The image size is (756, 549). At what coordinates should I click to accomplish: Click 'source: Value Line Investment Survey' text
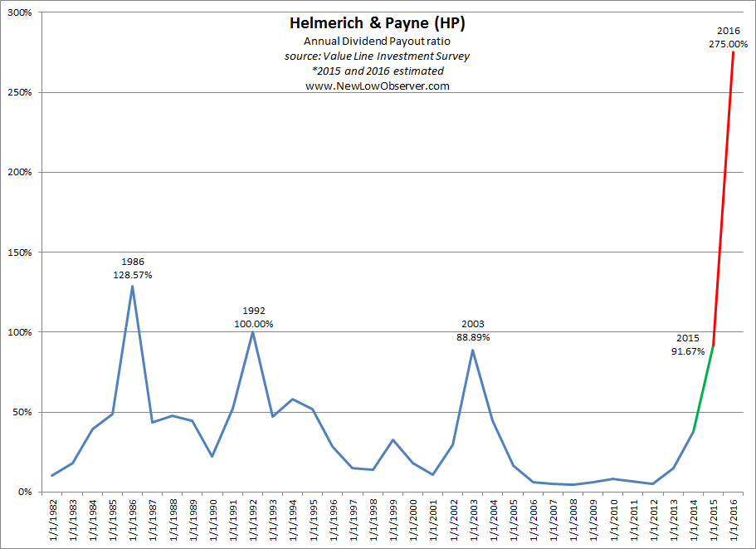(377, 56)
